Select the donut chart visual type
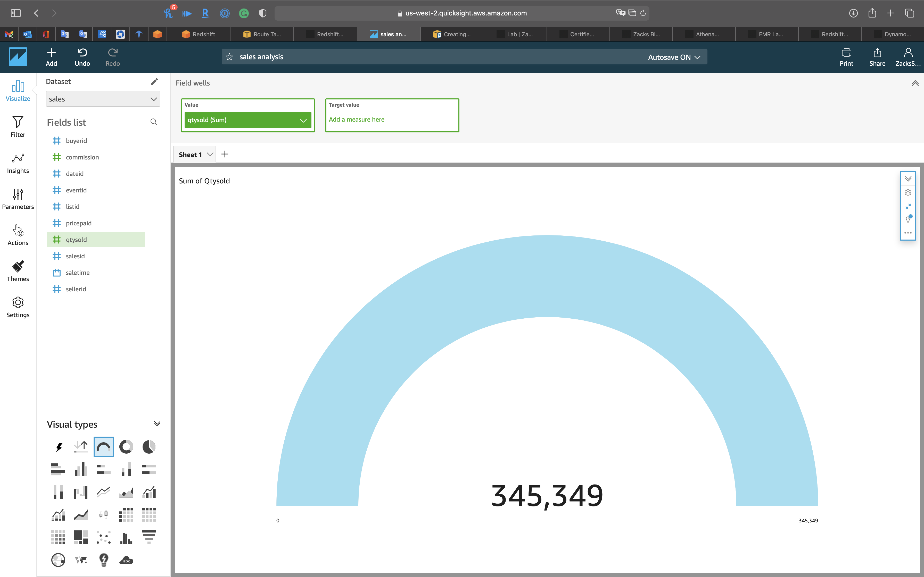Viewport: 924px width, 577px height. [126, 446]
